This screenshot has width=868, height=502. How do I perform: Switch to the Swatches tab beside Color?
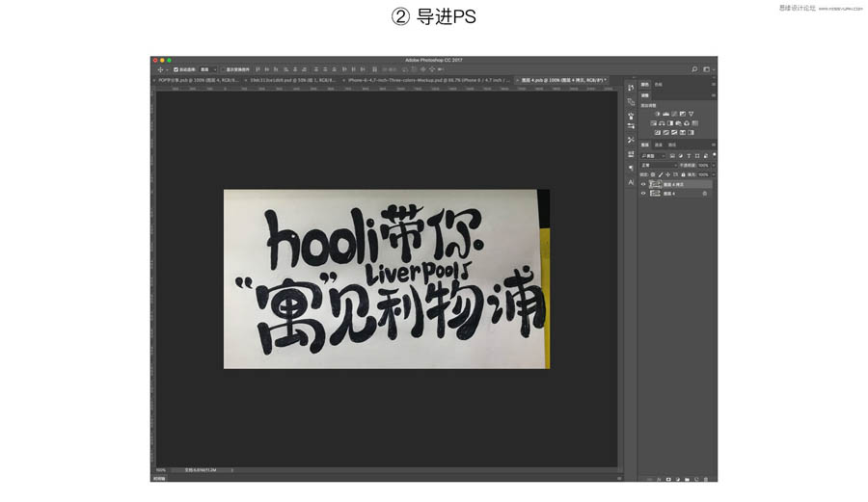(x=658, y=85)
